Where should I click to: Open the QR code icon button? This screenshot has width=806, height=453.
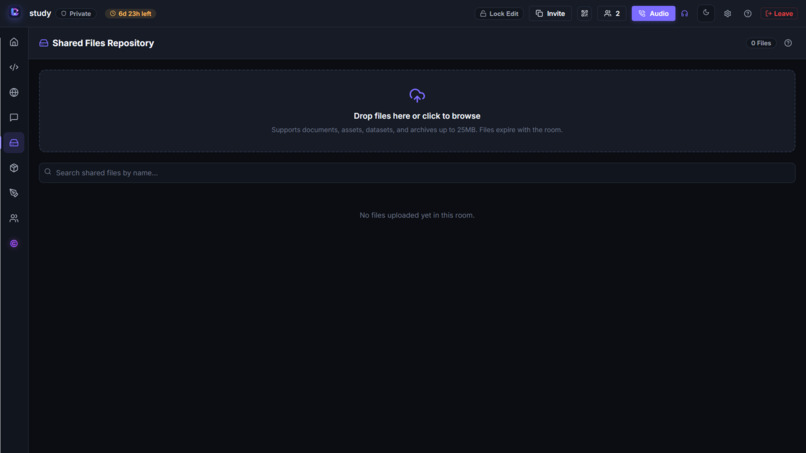pyautogui.click(x=584, y=13)
